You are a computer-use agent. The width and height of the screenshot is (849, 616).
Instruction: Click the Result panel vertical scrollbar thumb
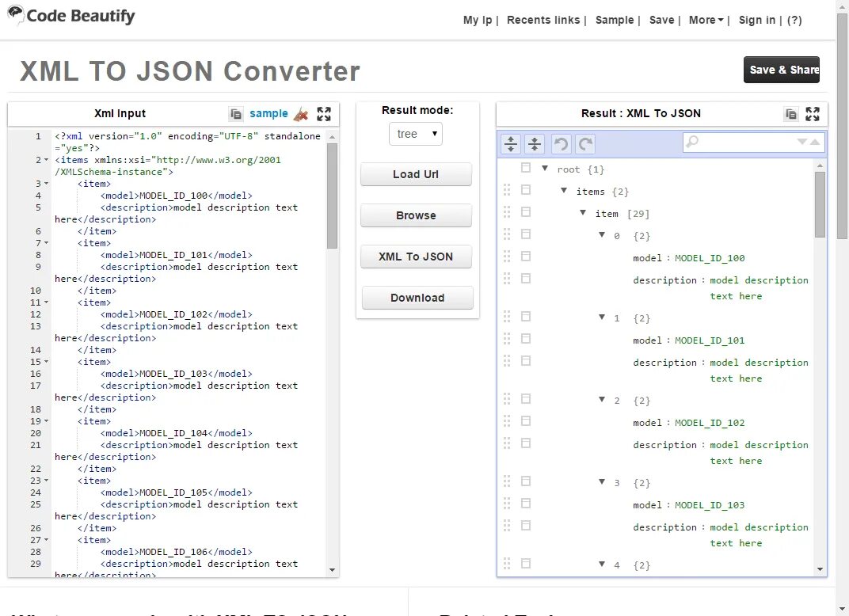tap(820, 204)
